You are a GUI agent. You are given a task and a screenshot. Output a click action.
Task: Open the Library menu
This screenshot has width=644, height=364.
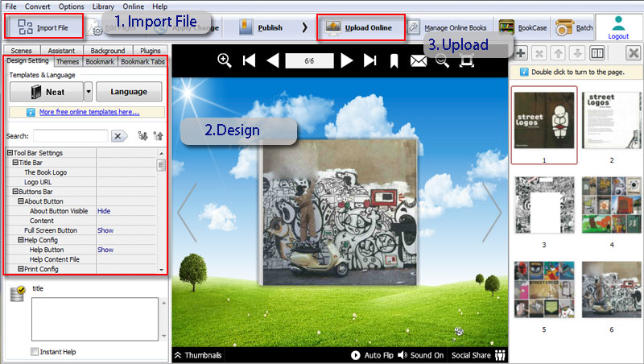coord(103,6)
